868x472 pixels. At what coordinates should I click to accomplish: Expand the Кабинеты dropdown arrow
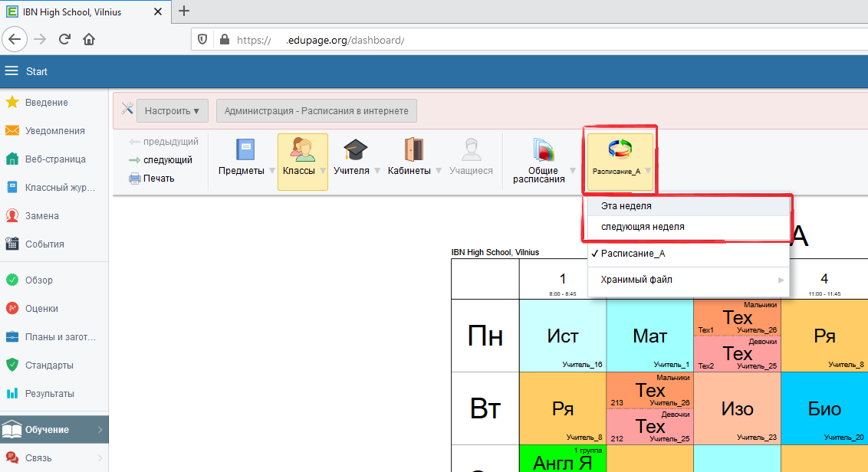coord(439,170)
